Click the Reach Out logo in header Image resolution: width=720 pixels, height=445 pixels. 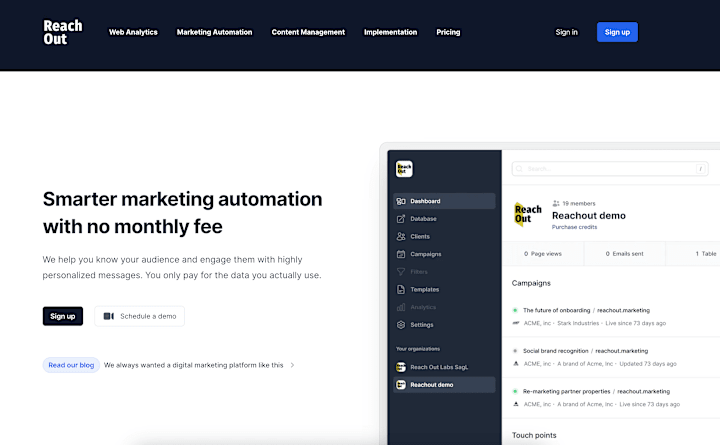point(62,32)
